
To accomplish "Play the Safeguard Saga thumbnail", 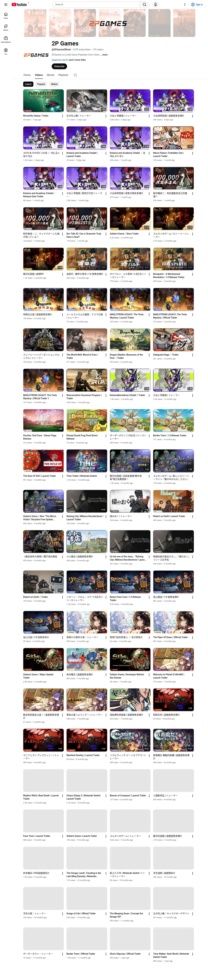I will [x=173, y=339].
